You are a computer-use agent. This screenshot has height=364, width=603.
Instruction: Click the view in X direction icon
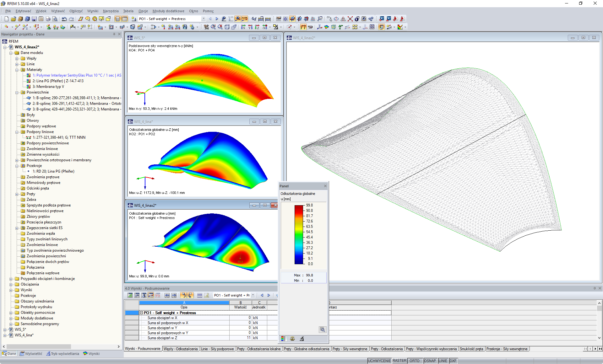click(x=243, y=27)
